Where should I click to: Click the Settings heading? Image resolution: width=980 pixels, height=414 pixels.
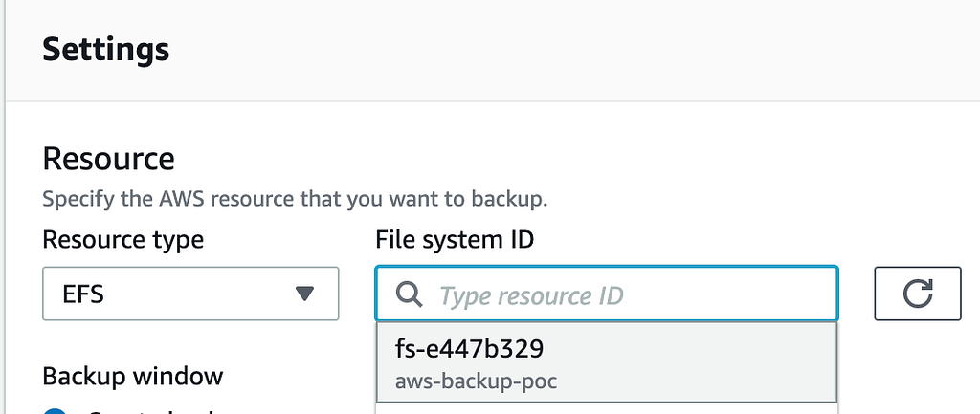coord(105,49)
